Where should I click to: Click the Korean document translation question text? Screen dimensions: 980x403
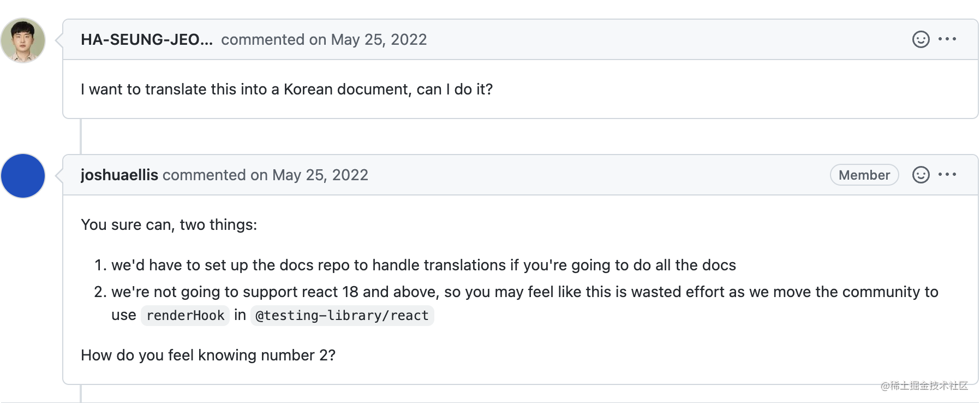click(286, 89)
